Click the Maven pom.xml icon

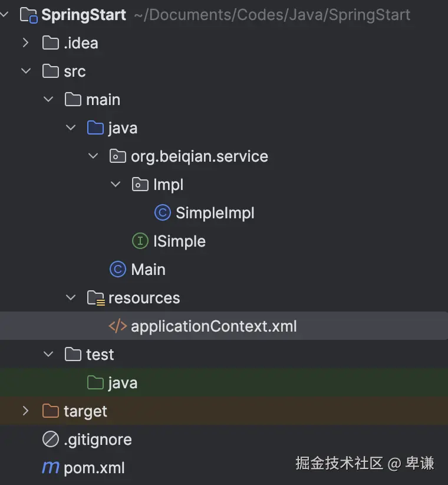51,468
